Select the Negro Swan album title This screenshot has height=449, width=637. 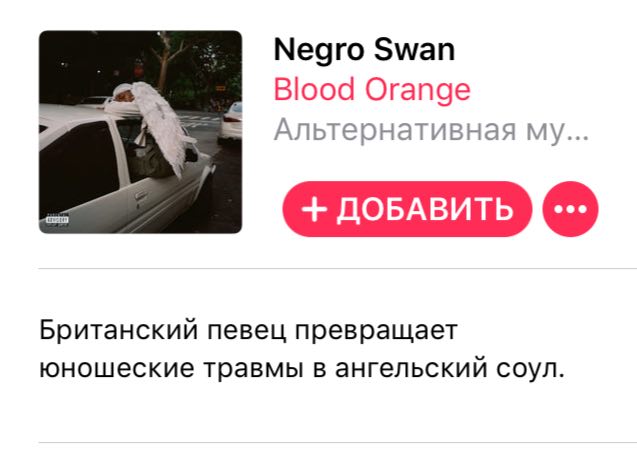point(364,50)
